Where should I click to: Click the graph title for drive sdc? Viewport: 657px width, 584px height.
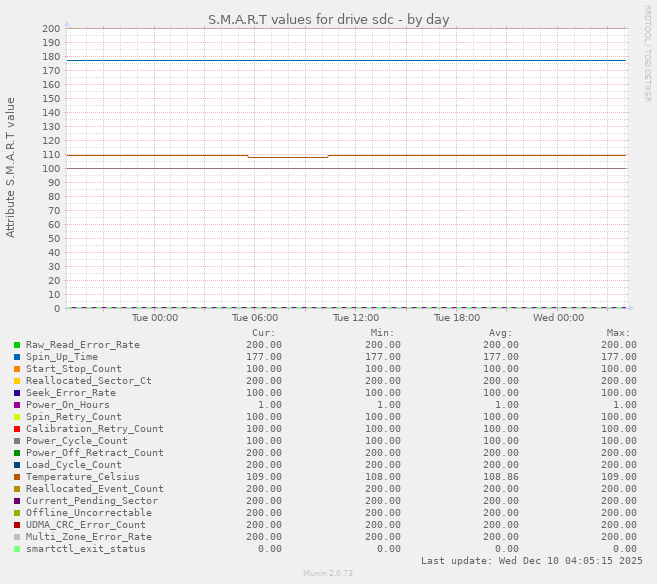(x=328, y=19)
